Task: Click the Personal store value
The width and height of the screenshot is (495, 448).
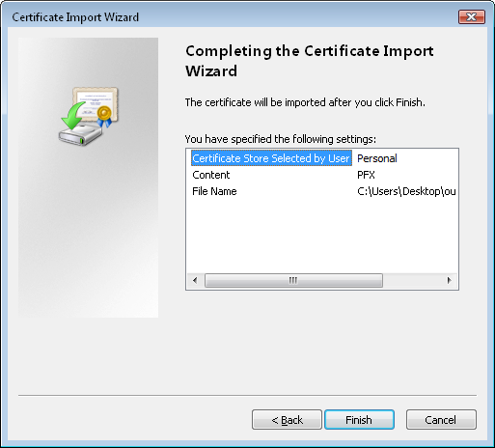Action: click(377, 158)
